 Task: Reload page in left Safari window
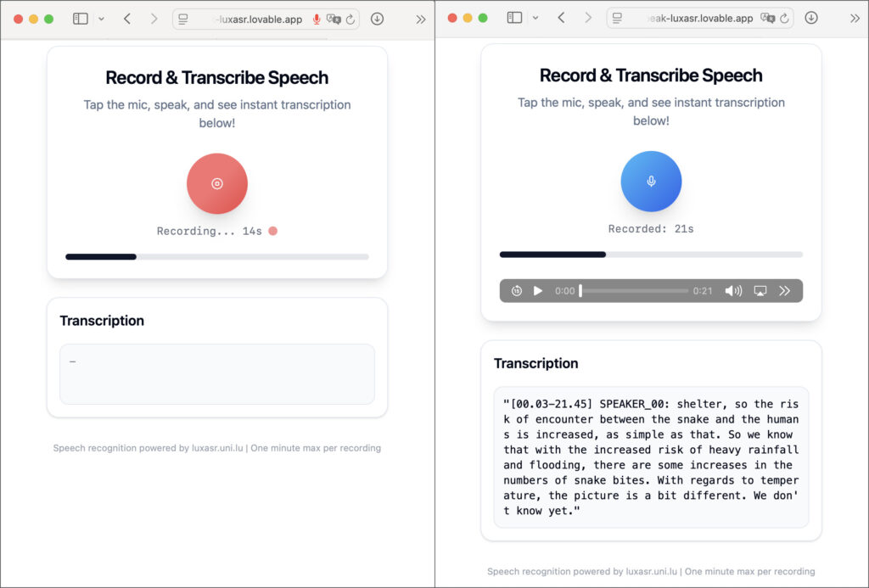pos(350,20)
